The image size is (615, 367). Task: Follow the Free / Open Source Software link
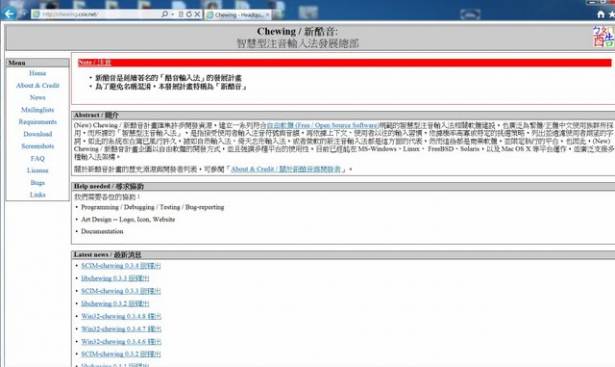322,125
